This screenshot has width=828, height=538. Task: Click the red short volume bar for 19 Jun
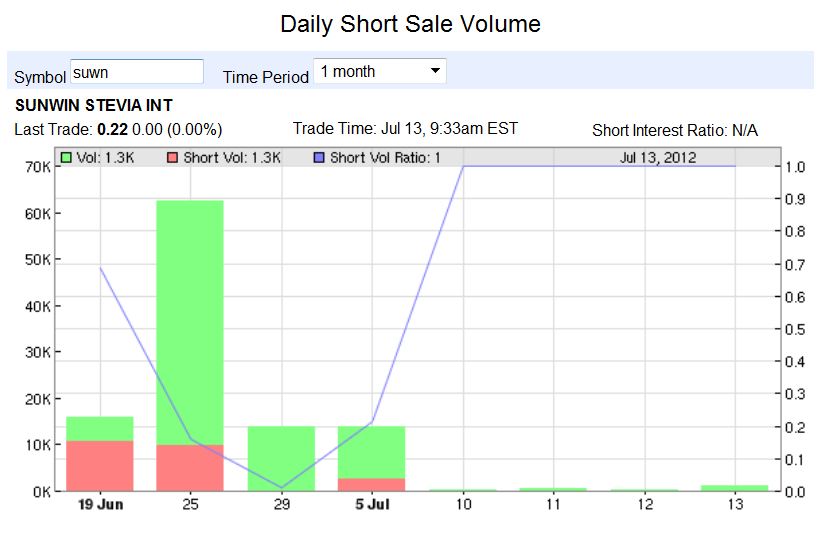click(99, 466)
